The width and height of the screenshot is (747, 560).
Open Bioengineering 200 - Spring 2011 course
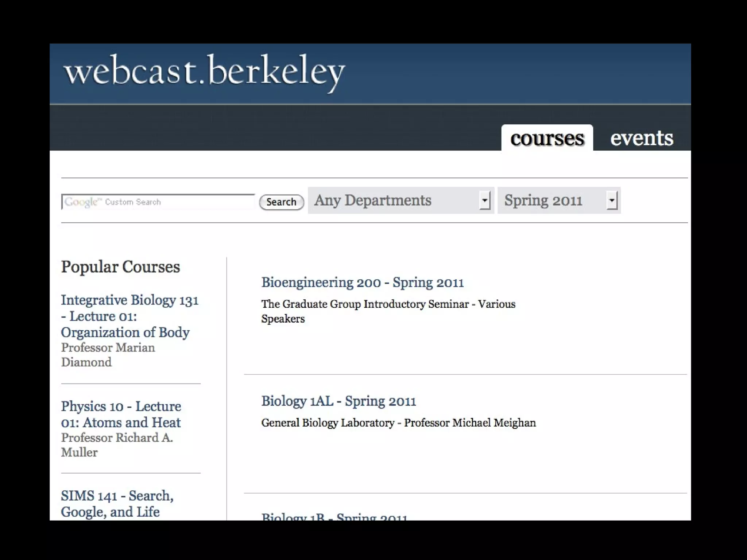[x=362, y=283]
